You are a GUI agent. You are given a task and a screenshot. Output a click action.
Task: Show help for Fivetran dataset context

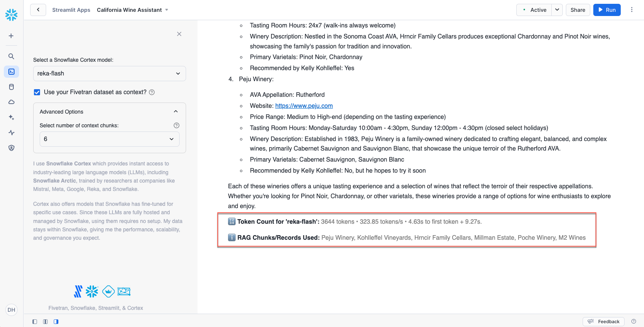point(152,92)
